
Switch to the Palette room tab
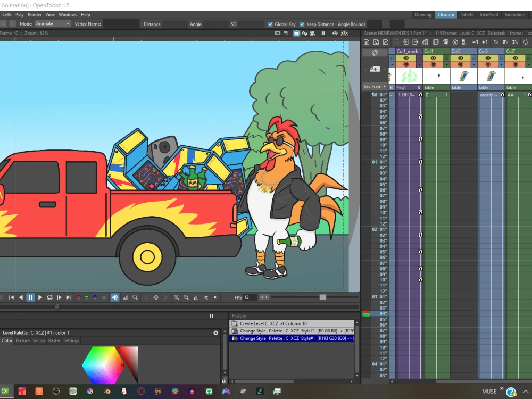(x=467, y=14)
